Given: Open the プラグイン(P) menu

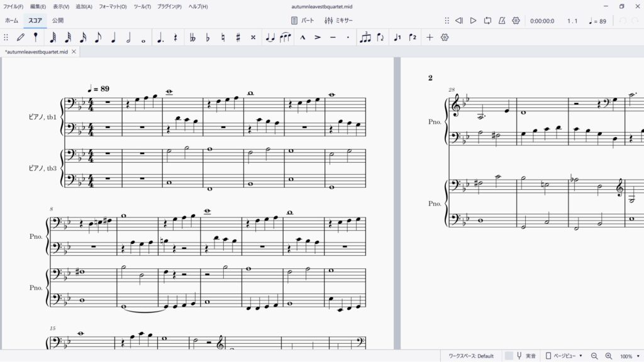Looking at the screenshot, I should (169, 6).
